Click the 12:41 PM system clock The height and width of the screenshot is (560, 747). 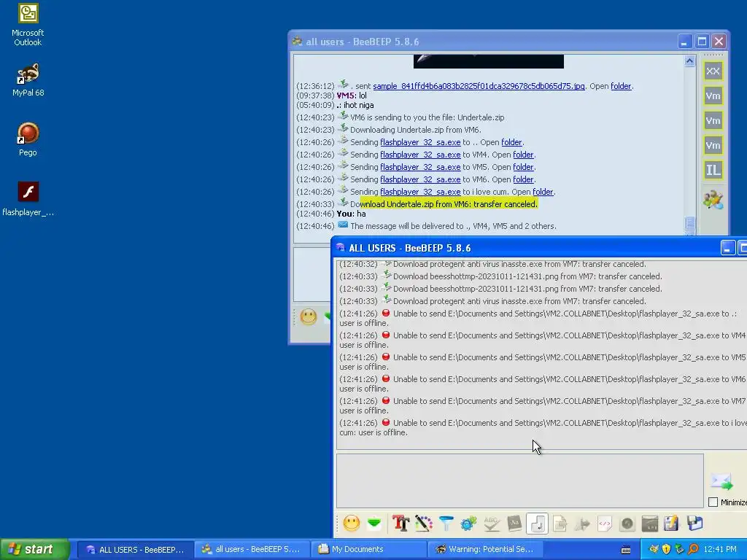click(720, 549)
